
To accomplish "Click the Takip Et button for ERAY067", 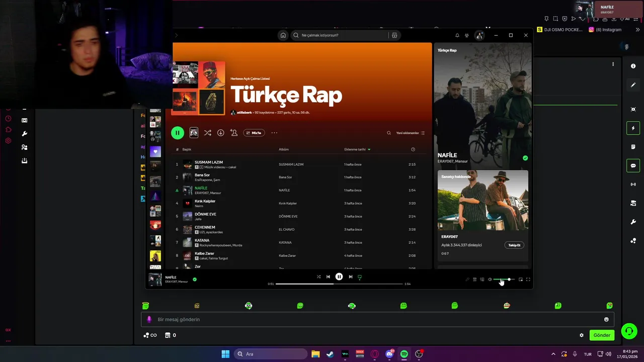I will (x=514, y=245).
